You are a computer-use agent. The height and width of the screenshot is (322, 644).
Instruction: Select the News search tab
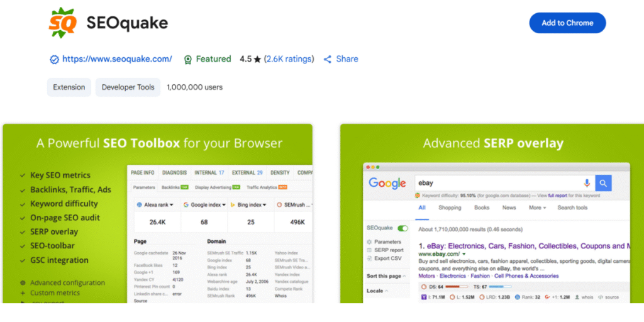(509, 208)
